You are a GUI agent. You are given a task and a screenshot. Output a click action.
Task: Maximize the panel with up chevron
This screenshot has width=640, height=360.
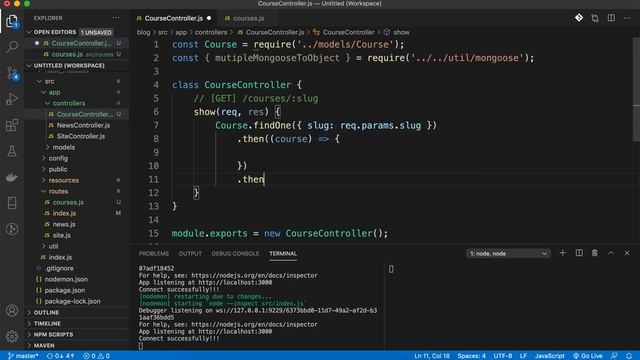point(611,253)
